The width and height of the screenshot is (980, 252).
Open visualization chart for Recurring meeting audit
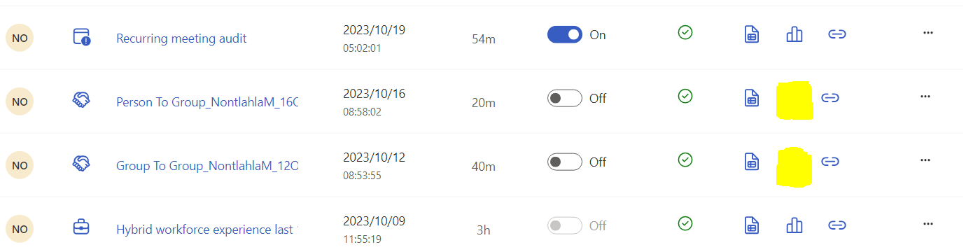[794, 34]
